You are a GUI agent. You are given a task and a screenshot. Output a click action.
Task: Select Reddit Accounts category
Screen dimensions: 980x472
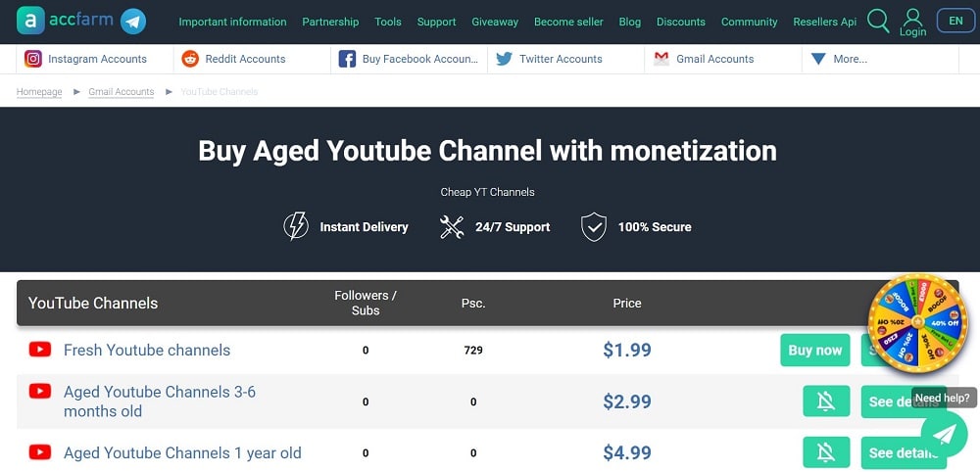coord(245,59)
